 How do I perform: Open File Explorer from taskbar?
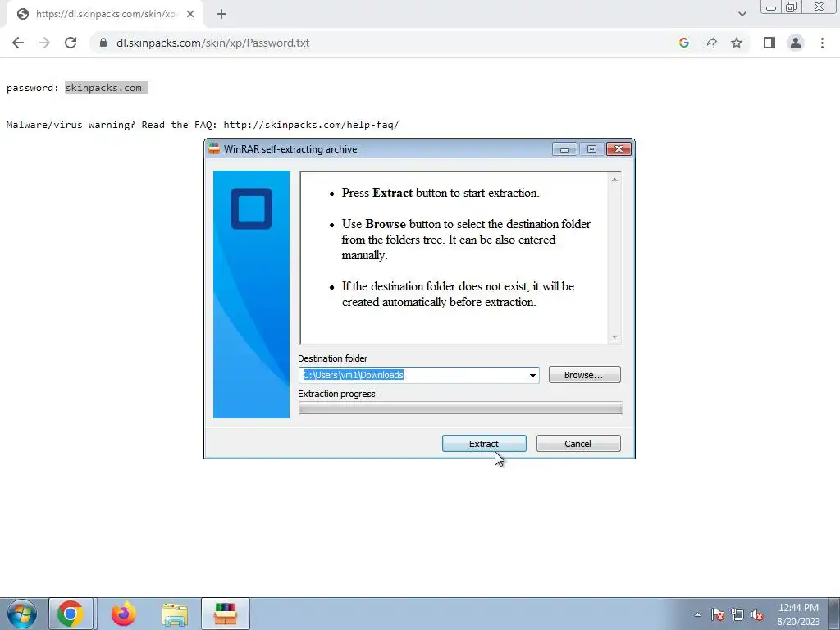coord(175,614)
